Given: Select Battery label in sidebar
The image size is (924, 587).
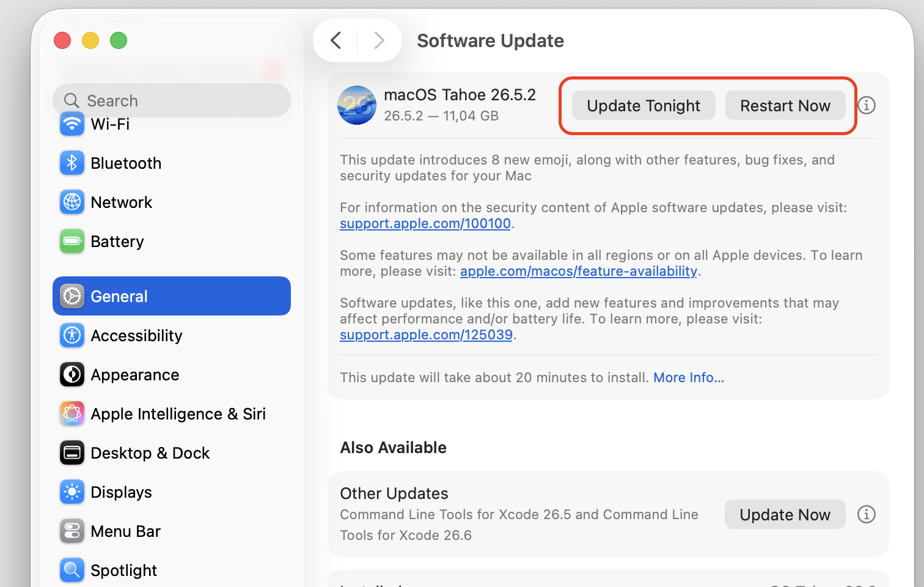Looking at the screenshot, I should coord(117,242).
